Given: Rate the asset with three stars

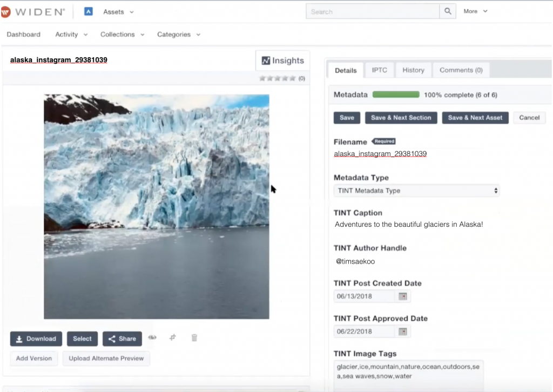Looking at the screenshot, I should (278, 78).
